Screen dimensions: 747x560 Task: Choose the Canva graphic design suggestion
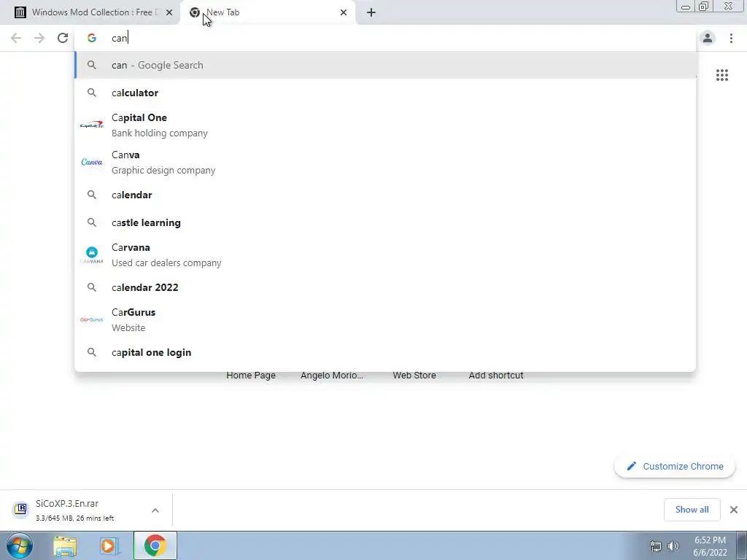pos(385,163)
